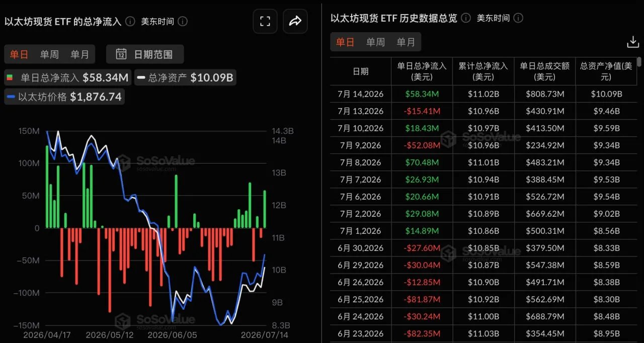Select 单月 tab in chart panel
The width and height of the screenshot is (644, 343).
[79, 54]
